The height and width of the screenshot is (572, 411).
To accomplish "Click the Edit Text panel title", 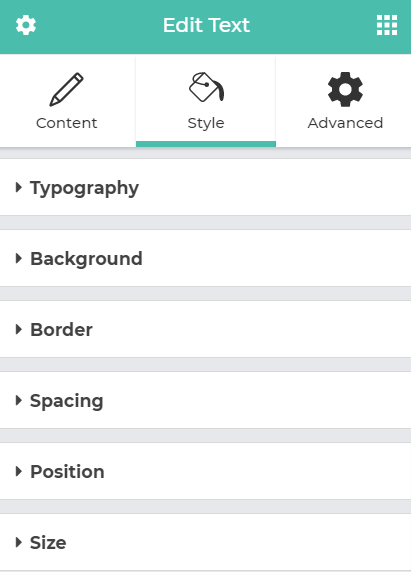I will pyautogui.click(x=206, y=25).
